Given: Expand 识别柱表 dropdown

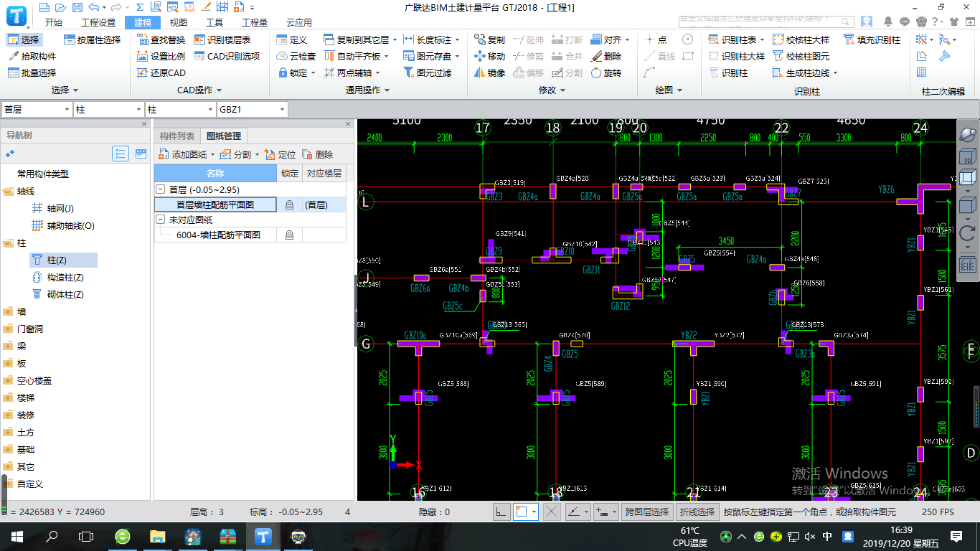Looking at the screenshot, I should [x=762, y=39].
